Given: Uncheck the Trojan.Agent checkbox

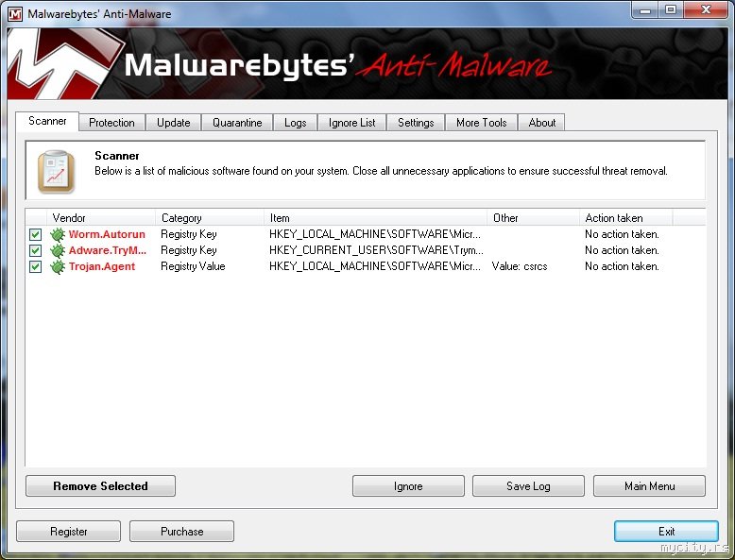Looking at the screenshot, I should tap(35, 266).
